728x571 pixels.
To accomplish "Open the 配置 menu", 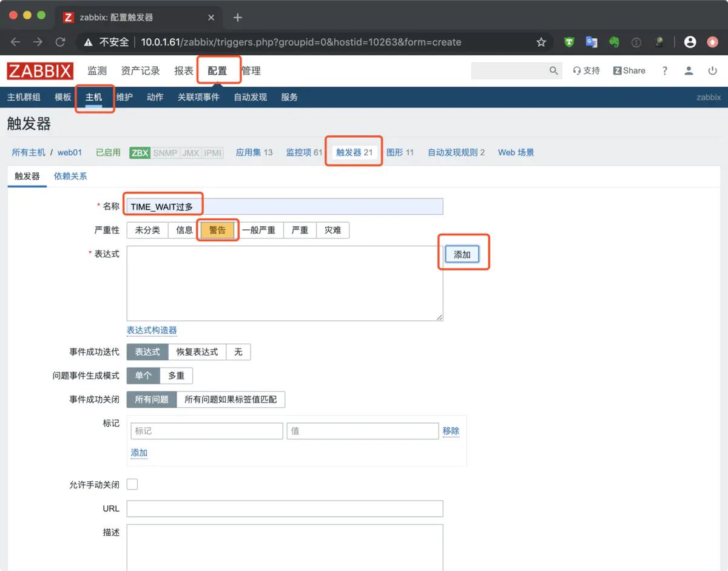I will [x=217, y=71].
